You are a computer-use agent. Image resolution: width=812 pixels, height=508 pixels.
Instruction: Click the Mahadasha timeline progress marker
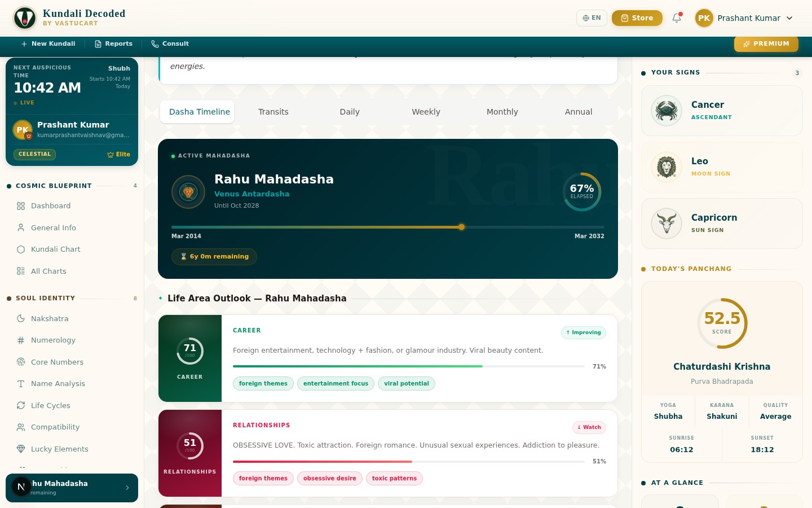point(461,227)
